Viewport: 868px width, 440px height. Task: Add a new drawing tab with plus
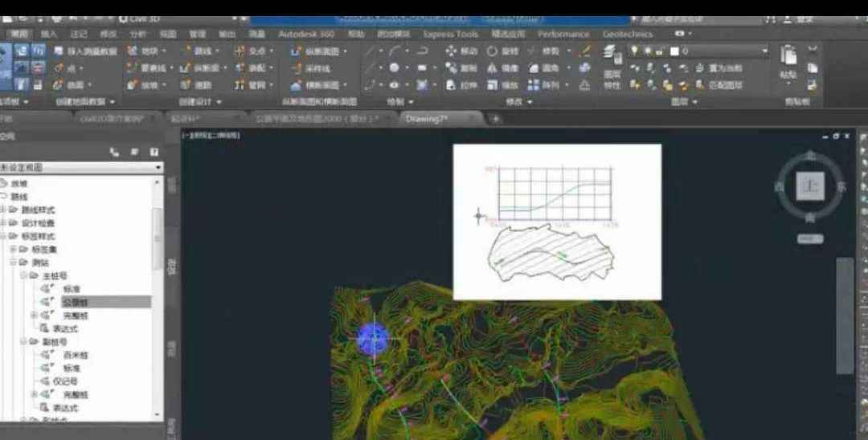[496, 119]
